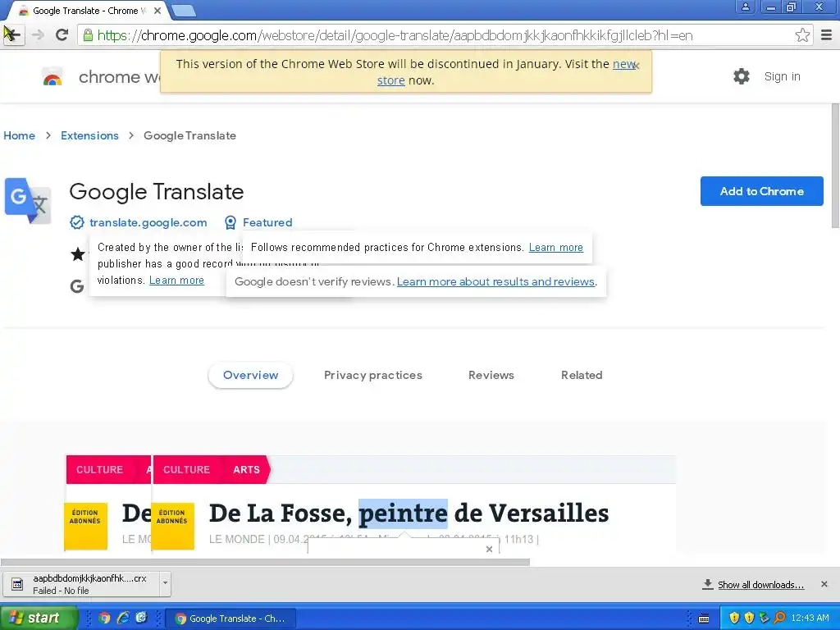Image resolution: width=840 pixels, height=630 pixels.
Task: Click the keyboard icon in the taskbar
Action: [704, 619]
